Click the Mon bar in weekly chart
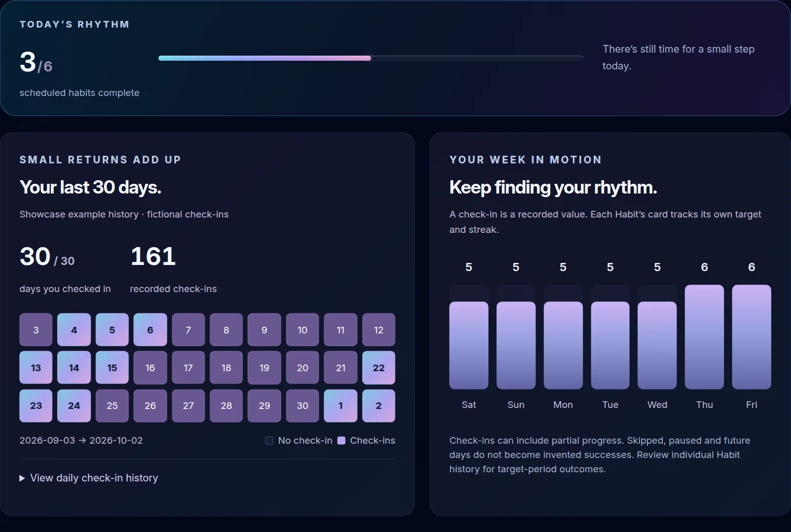791x532 pixels. [563, 346]
